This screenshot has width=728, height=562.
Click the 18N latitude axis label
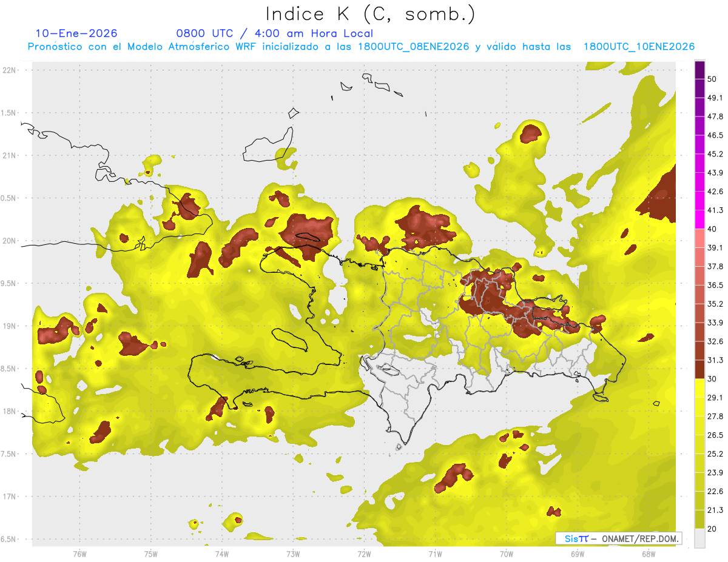9,412
